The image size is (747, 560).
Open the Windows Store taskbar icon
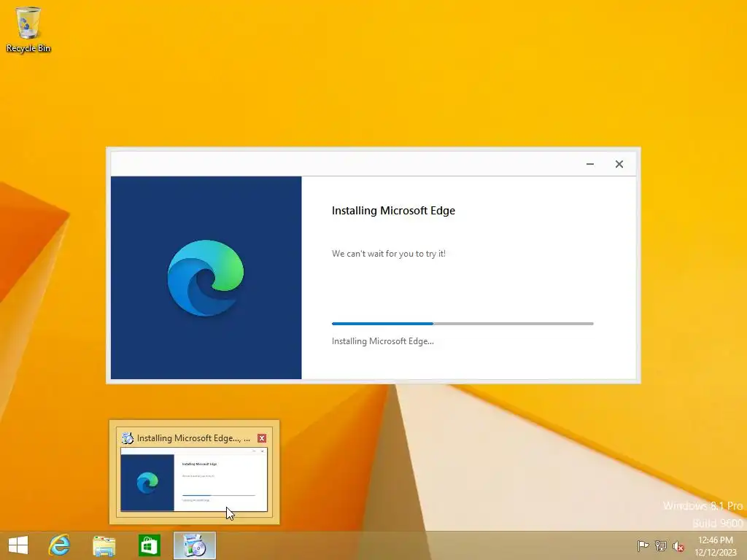149,545
